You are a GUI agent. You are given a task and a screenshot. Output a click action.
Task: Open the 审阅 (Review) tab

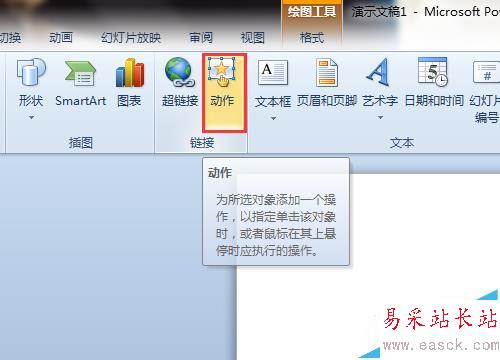[201, 37]
